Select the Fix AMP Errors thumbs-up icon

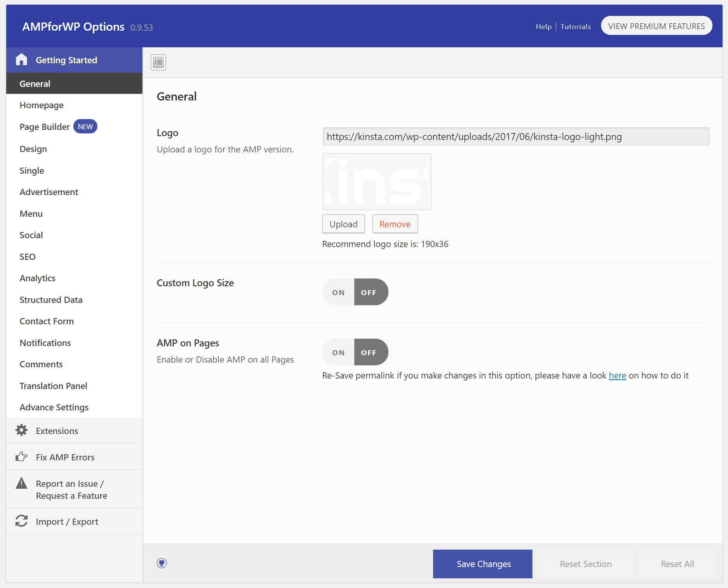(x=21, y=457)
